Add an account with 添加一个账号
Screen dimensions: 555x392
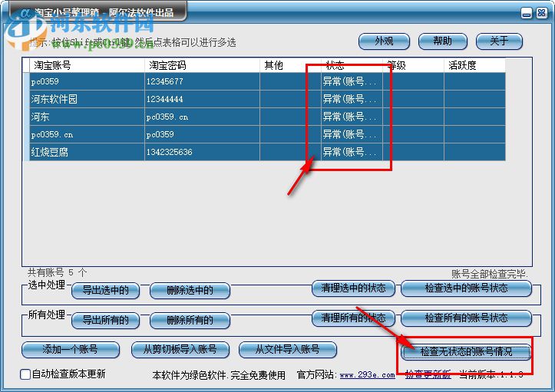(71, 350)
